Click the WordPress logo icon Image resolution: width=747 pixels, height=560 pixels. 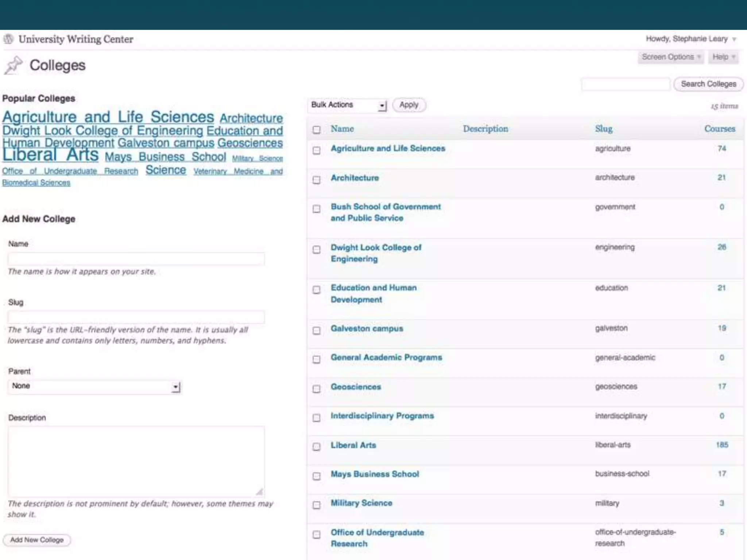click(x=8, y=39)
